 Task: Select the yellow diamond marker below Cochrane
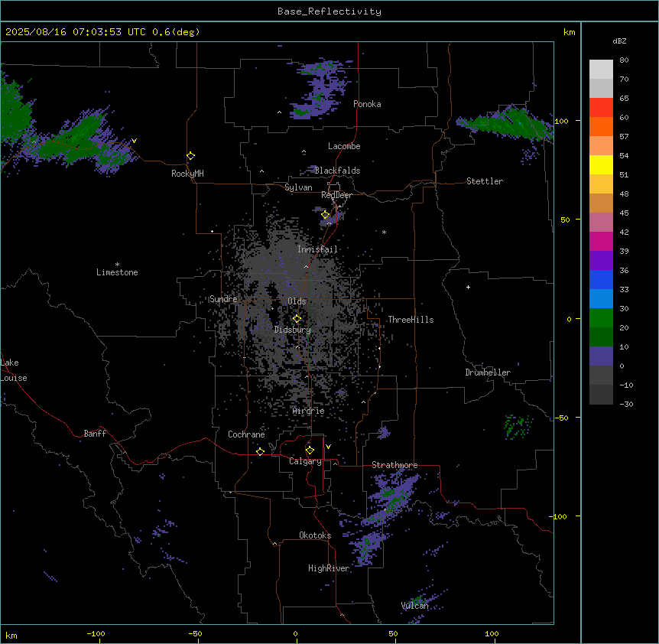click(x=260, y=451)
